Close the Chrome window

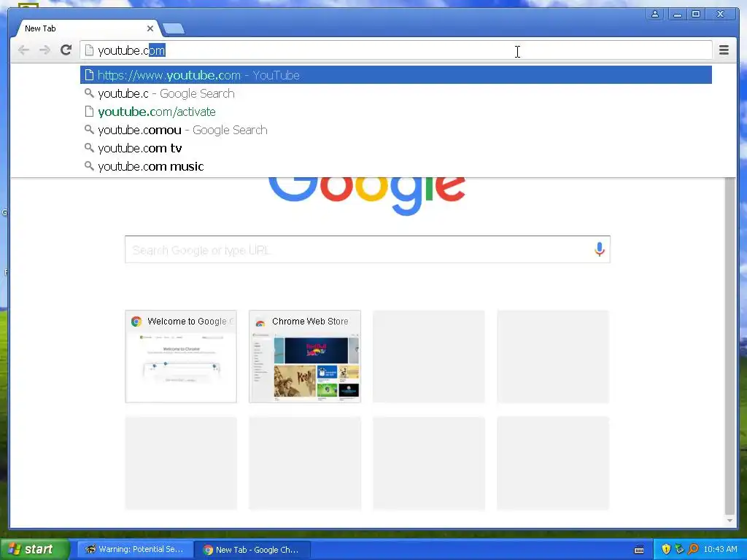click(x=720, y=14)
